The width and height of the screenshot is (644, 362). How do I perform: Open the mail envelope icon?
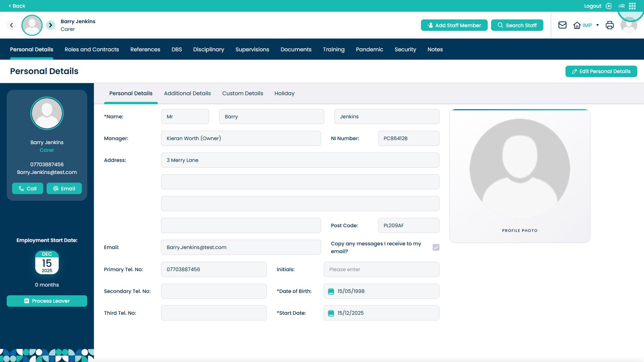[562, 25]
